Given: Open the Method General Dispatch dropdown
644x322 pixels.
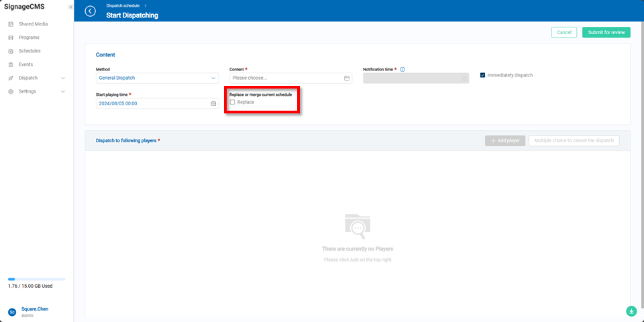Looking at the screenshot, I should coord(157,78).
